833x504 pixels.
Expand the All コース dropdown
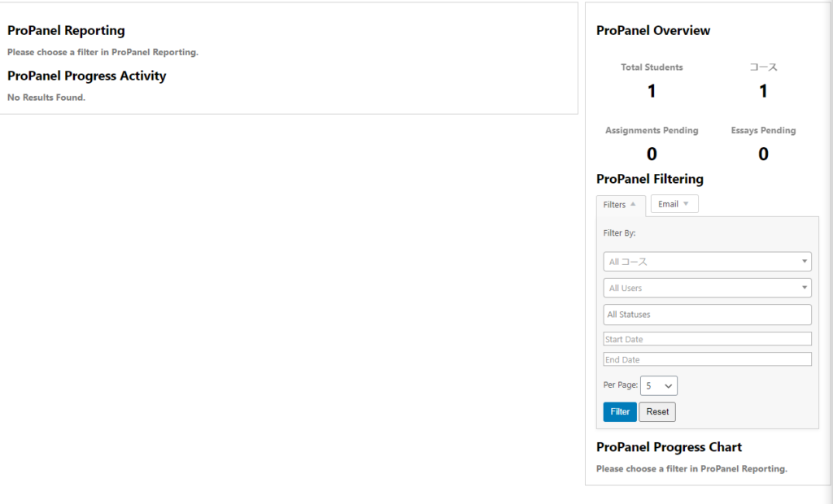[x=707, y=262]
